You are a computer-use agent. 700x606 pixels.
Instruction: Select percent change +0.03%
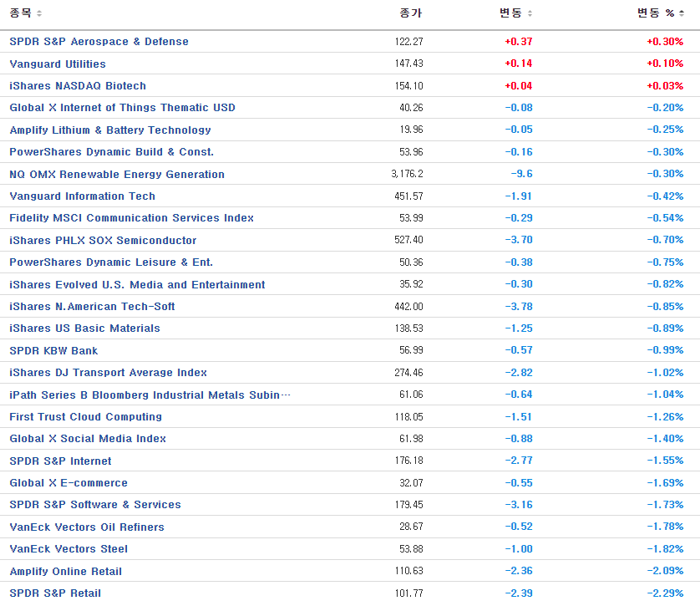click(x=665, y=86)
